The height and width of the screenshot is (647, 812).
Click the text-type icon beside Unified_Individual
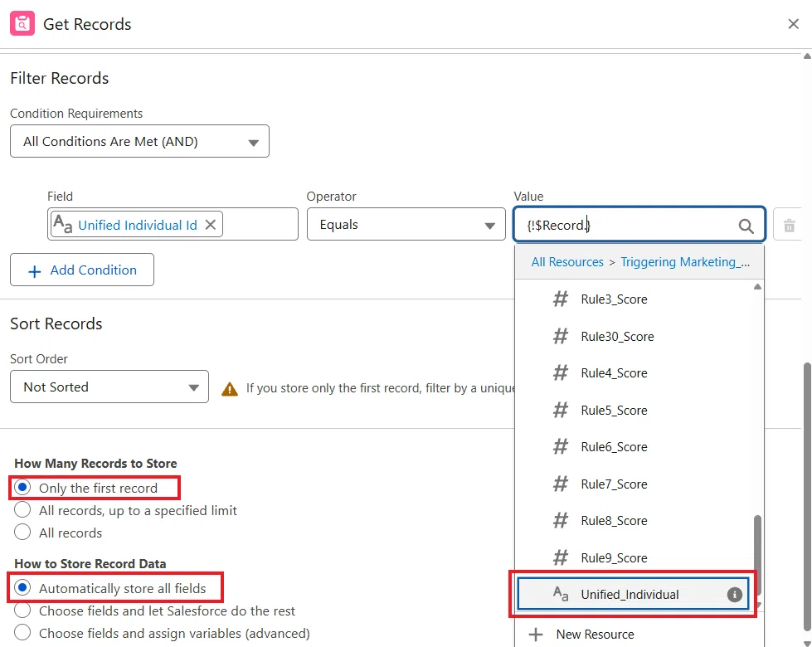pos(561,594)
